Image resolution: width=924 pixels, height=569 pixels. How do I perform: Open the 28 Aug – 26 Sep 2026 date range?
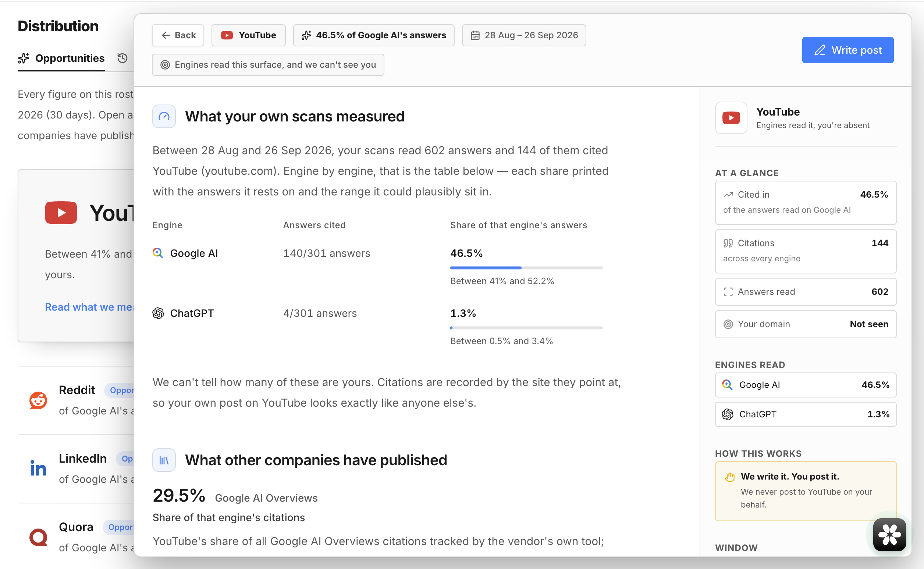click(524, 35)
